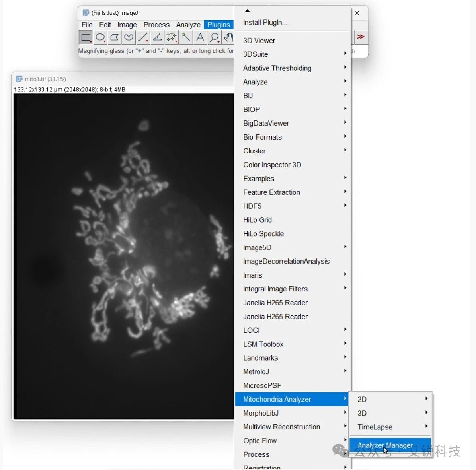The width and height of the screenshot is (476, 470).
Task: Expand the LSM Toolbox submenu
Action: tap(293, 344)
